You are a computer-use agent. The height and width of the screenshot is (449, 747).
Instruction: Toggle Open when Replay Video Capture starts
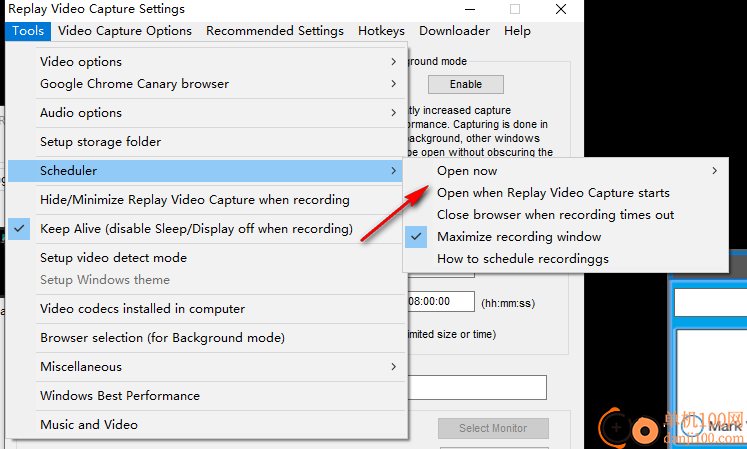566,193
